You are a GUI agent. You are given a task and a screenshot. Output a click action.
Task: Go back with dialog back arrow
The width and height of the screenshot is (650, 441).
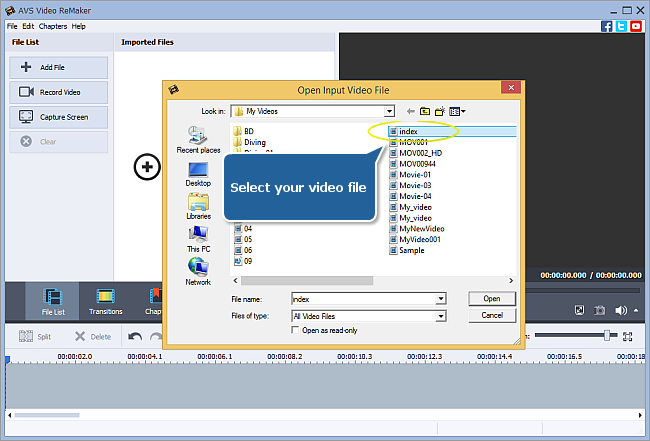410,111
